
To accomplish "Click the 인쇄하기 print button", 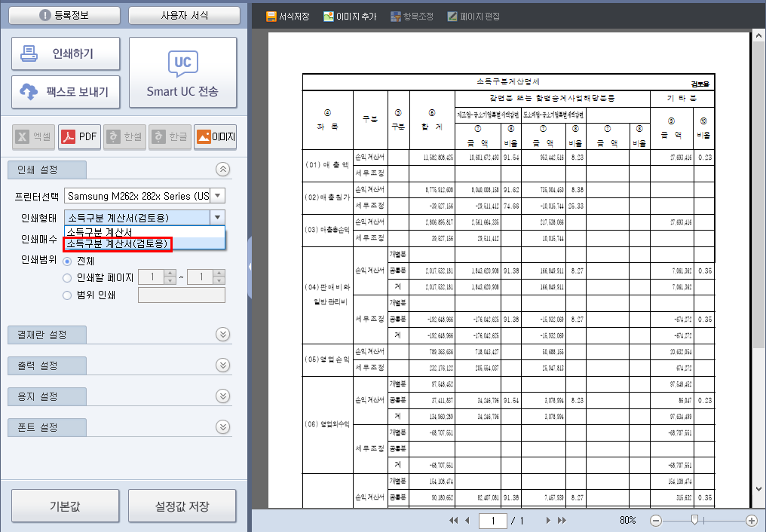I will tap(66, 54).
